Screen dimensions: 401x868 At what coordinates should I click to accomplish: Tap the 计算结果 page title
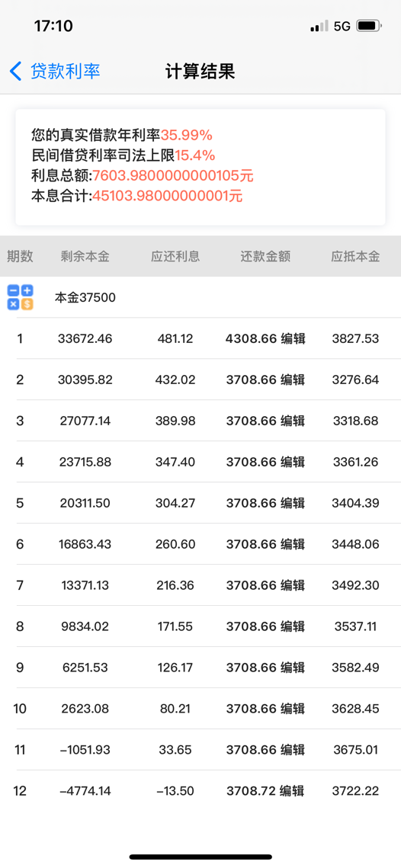pos(200,72)
